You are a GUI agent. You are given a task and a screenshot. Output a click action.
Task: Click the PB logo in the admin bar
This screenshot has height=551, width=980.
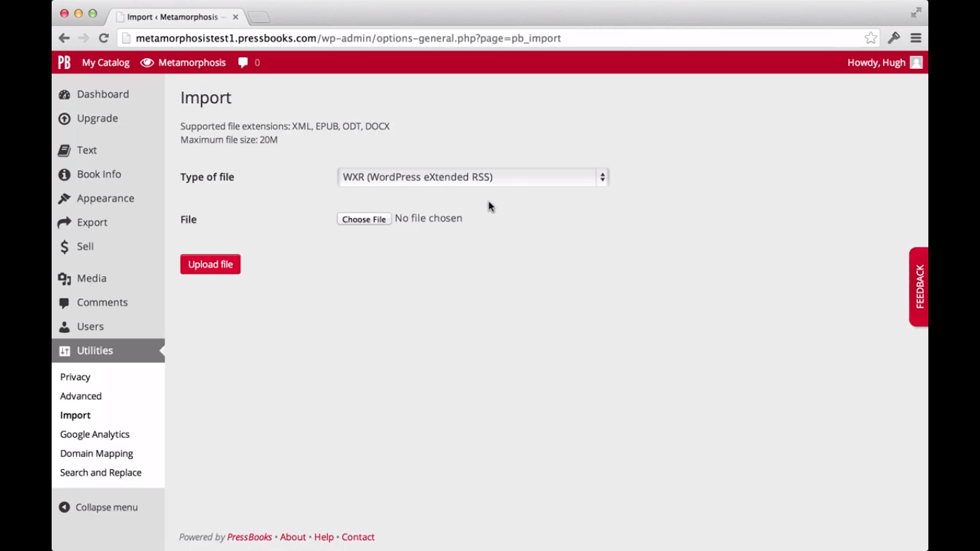tap(64, 62)
